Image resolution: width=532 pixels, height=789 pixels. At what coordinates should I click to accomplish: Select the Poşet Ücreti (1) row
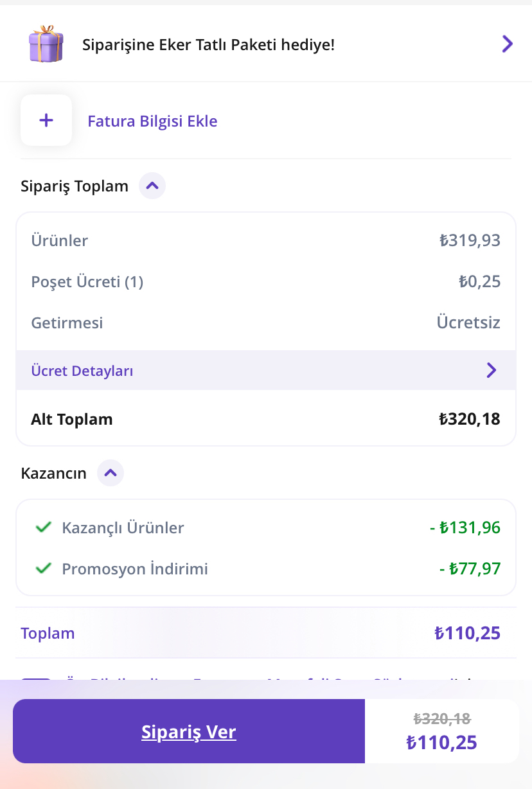pyautogui.click(x=266, y=281)
